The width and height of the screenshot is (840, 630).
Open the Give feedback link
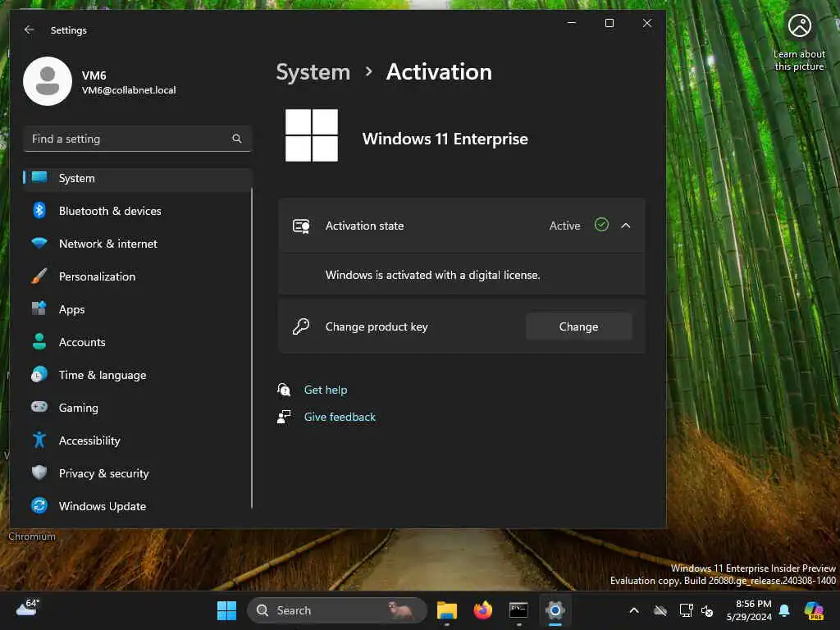tap(340, 417)
